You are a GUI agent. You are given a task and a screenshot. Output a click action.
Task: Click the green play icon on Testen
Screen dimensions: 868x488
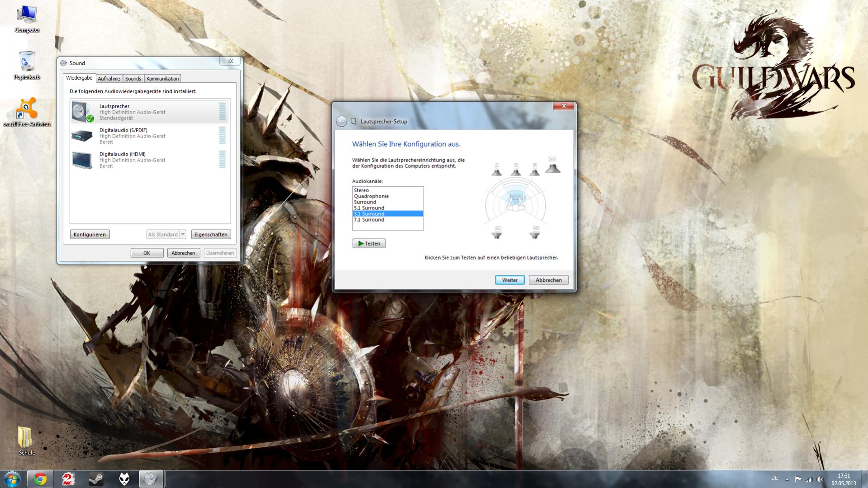pos(360,243)
